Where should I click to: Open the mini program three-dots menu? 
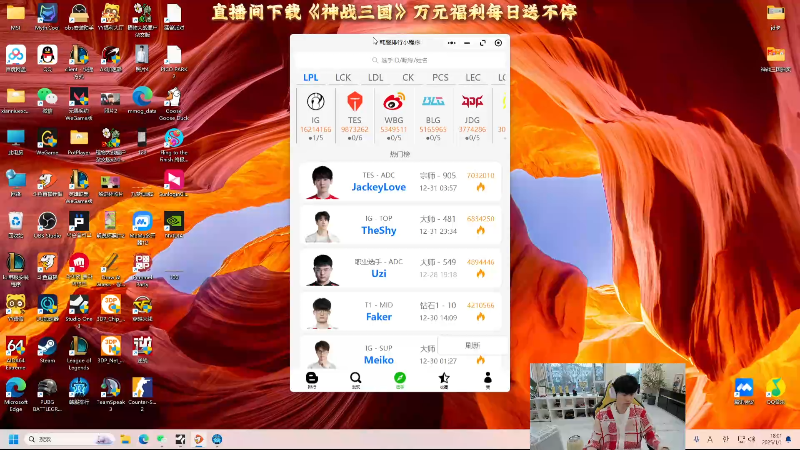[452, 43]
